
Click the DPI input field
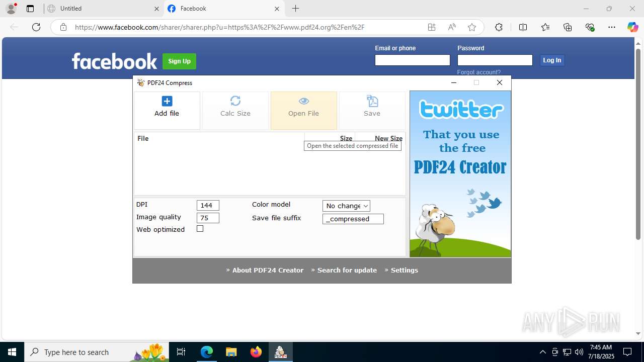click(x=208, y=205)
